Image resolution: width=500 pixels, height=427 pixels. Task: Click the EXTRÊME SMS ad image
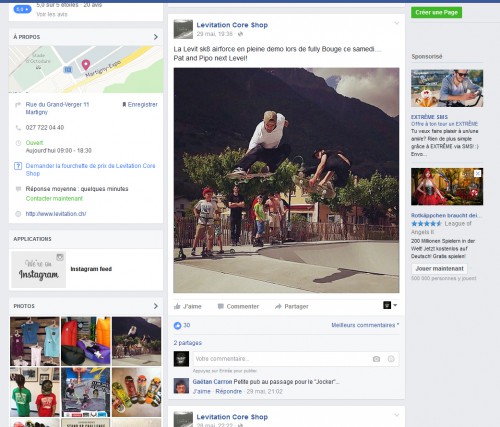pyautogui.click(x=447, y=88)
